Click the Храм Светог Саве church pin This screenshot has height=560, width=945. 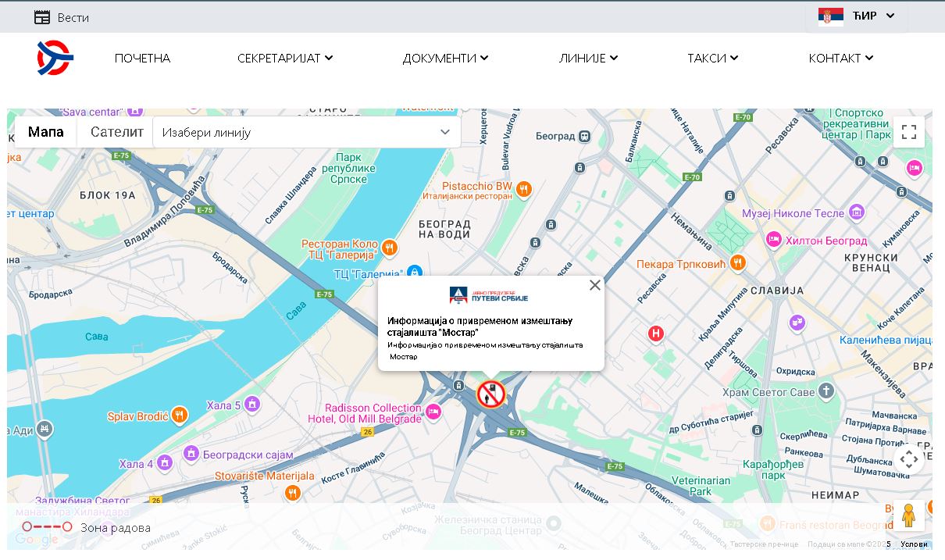coord(827,391)
